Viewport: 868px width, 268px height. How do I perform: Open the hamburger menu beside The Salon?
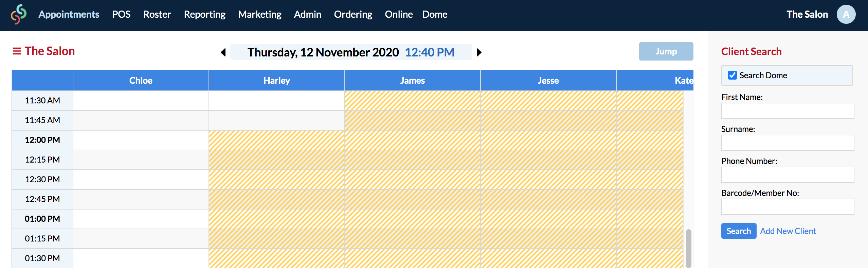click(17, 51)
